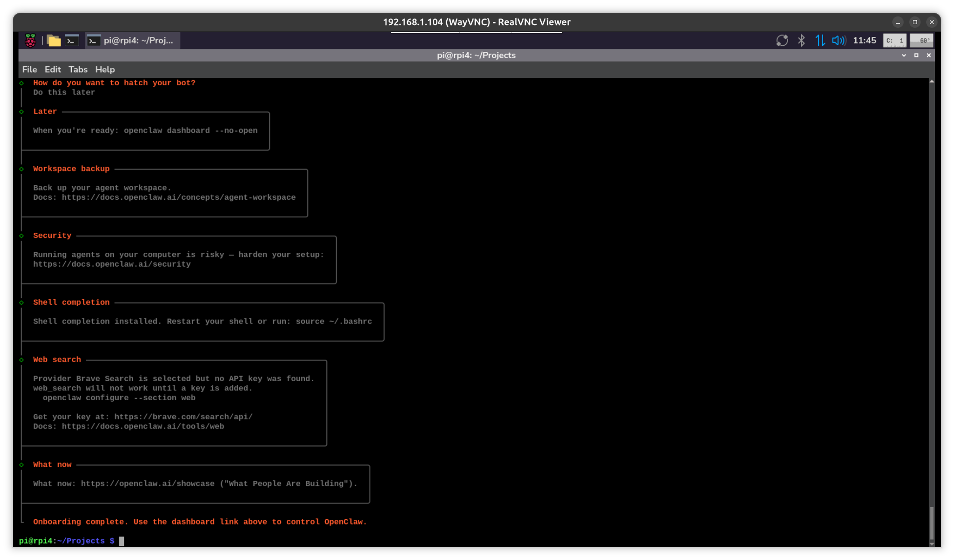This screenshot has height=560, width=954.
Task: Click the brave.com/search/api link
Action: point(184,417)
